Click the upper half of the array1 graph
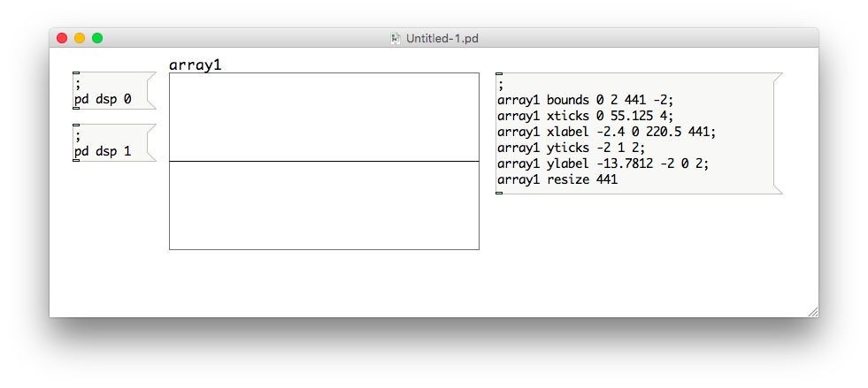Image resolution: width=868 pixels, height=388 pixels. point(324,118)
